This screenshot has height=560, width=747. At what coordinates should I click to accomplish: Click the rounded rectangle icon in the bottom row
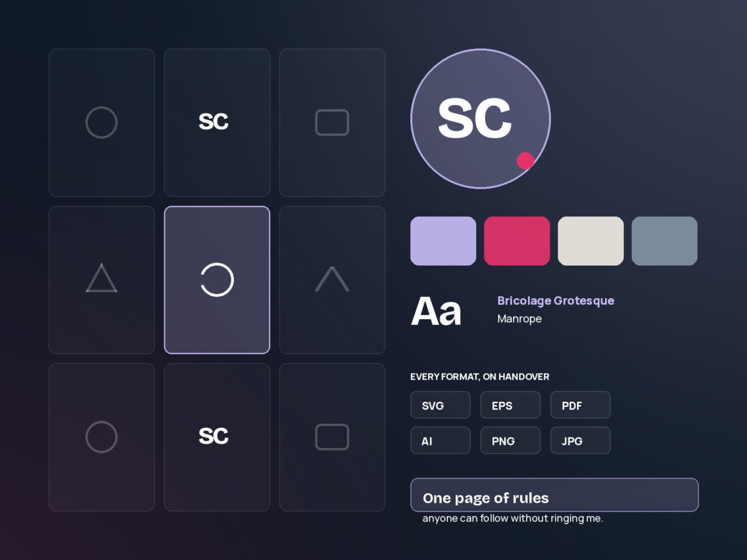(x=332, y=437)
